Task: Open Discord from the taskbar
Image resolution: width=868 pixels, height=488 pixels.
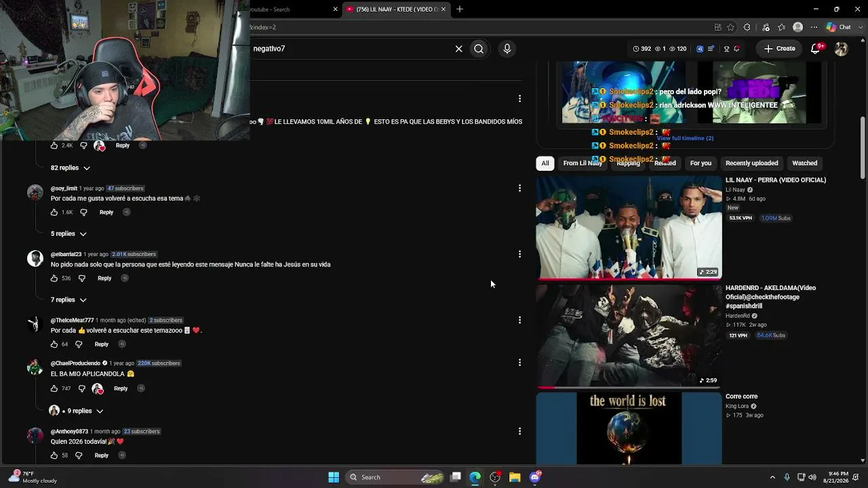Action: [x=535, y=477]
